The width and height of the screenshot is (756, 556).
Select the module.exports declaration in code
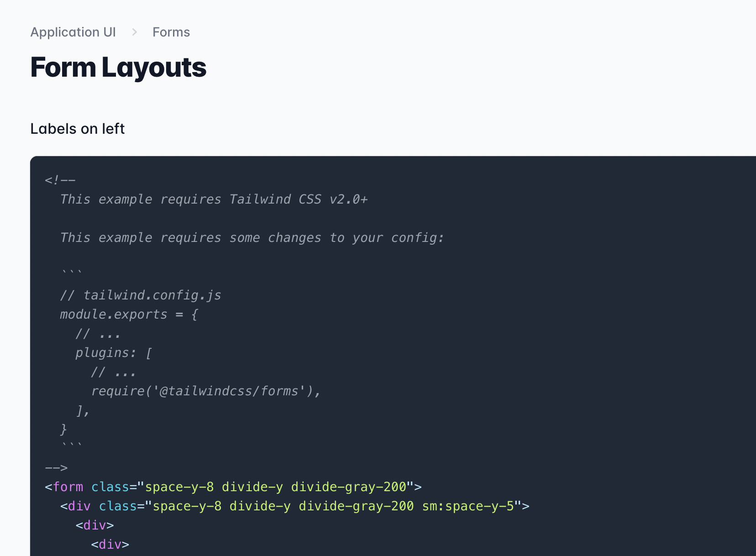[128, 314]
